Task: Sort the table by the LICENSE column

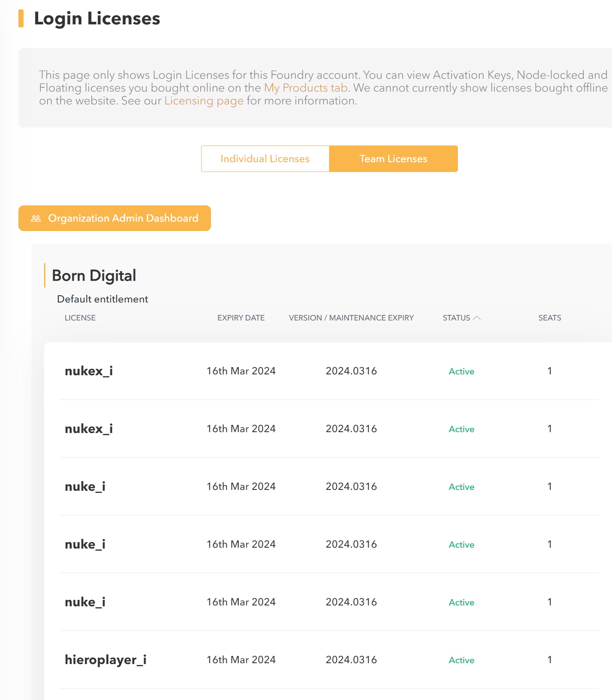Action: 80,318
